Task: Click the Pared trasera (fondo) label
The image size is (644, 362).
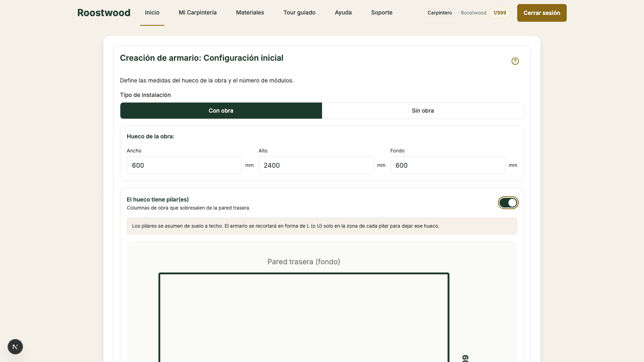Action: [x=304, y=262]
